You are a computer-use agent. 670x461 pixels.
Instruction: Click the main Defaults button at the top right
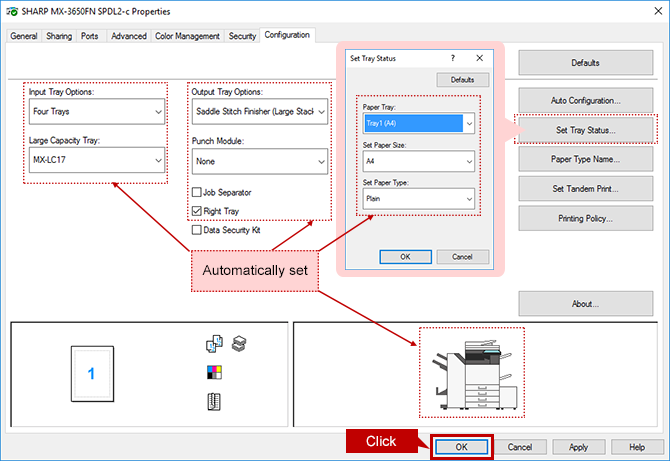pyautogui.click(x=586, y=63)
